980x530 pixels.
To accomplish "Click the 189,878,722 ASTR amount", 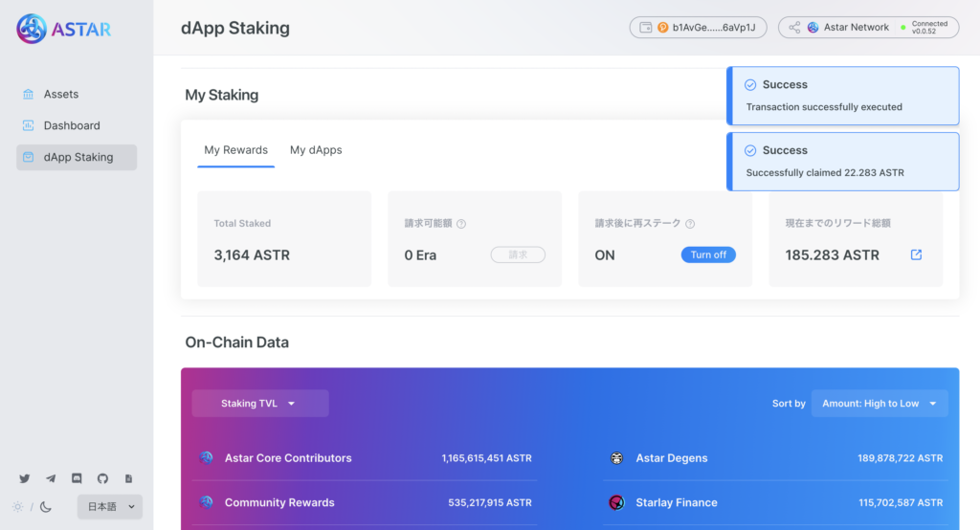I will (900, 458).
